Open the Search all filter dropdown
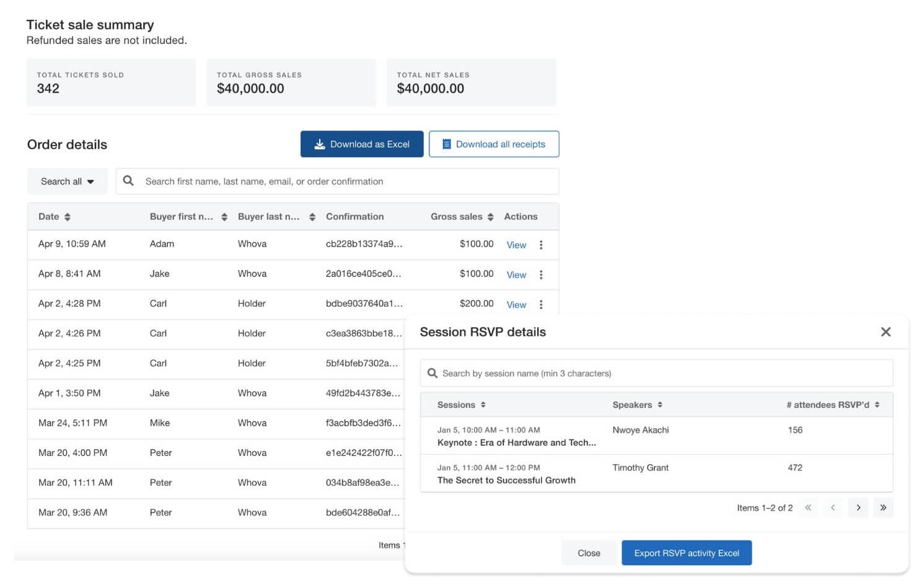Image resolution: width=922 pixels, height=588 pixels. (x=67, y=181)
